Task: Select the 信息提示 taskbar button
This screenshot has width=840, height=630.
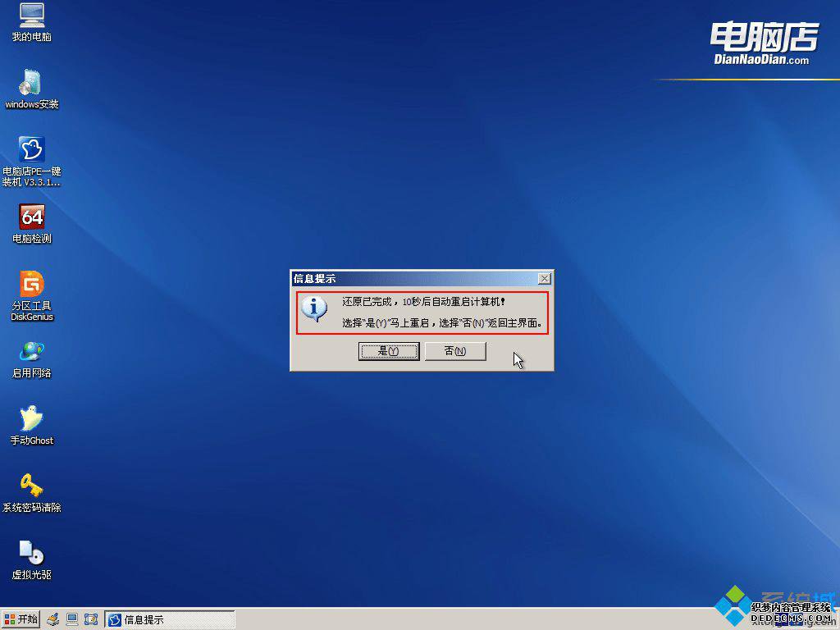Action: click(170, 620)
